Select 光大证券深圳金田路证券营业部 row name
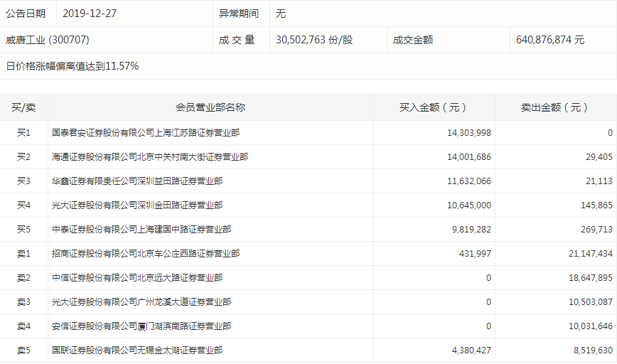 tap(137, 205)
